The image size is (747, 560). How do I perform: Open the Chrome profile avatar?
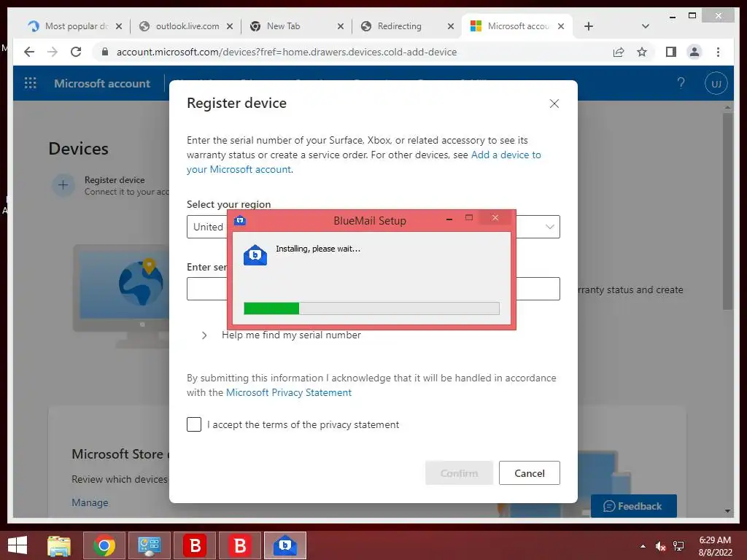[694, 52]
